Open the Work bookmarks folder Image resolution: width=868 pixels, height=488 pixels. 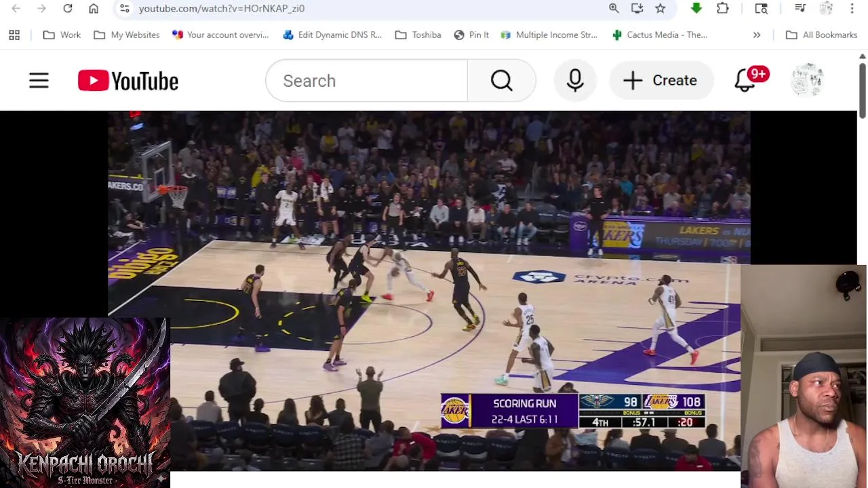(62, 35)
